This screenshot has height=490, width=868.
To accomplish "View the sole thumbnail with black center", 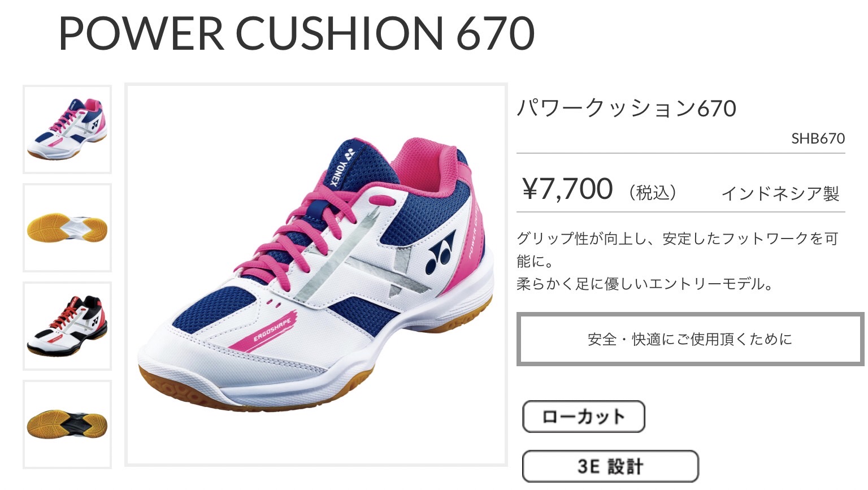I will pyautogui.click(x=67, y=424).
